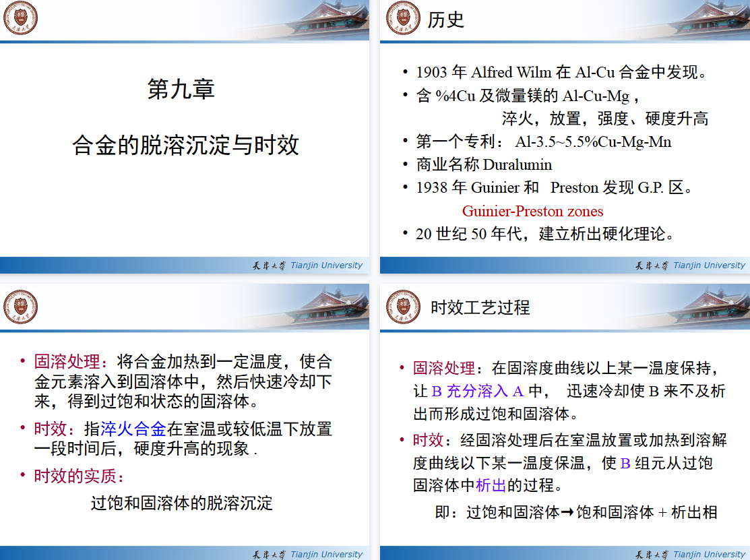Image resolution: width=750 pixels, height=560 pixels.
Task: Click the red 时效的实质 bullet label
Action: (79, 476)
